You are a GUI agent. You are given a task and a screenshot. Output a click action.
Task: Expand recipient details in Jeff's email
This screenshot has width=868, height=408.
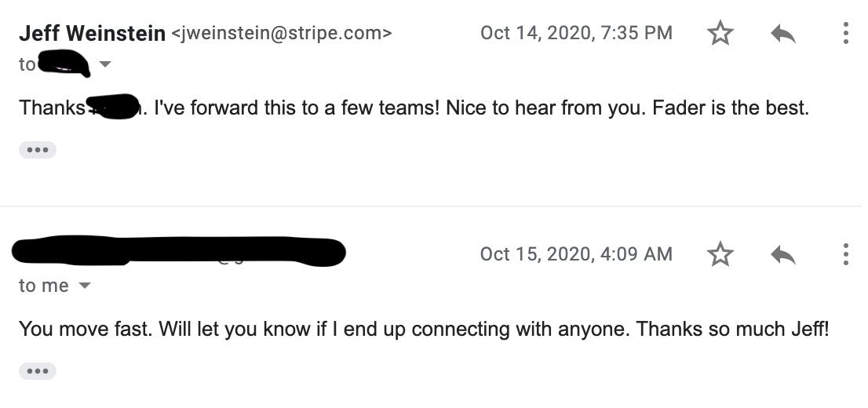(x=104, y=64)
